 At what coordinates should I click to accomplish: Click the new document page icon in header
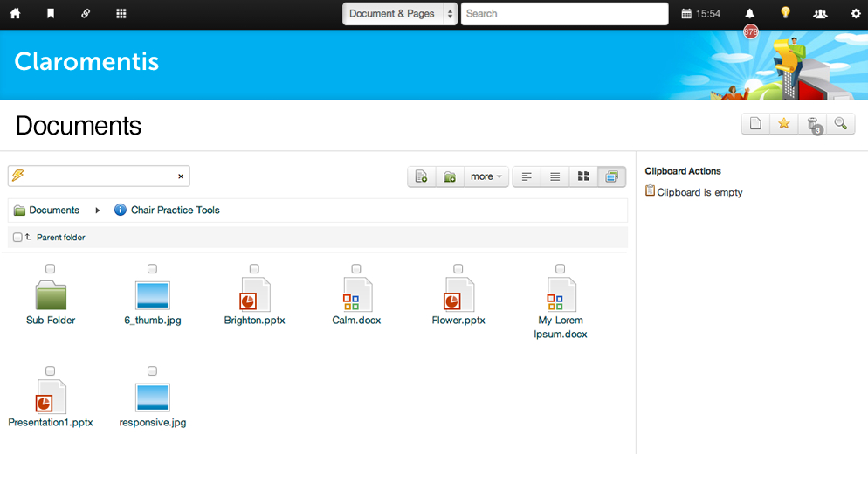pyautogui.click(x=755, y=123)
